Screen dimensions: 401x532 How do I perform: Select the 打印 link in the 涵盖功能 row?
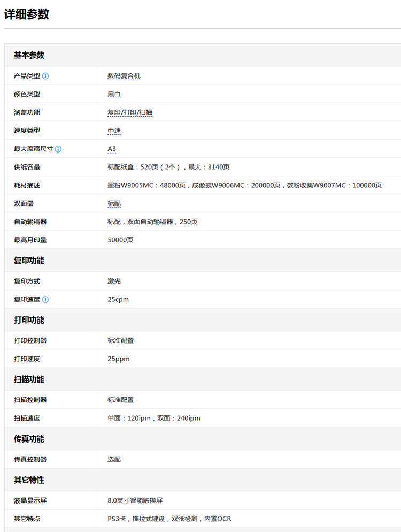pos(129,112)
